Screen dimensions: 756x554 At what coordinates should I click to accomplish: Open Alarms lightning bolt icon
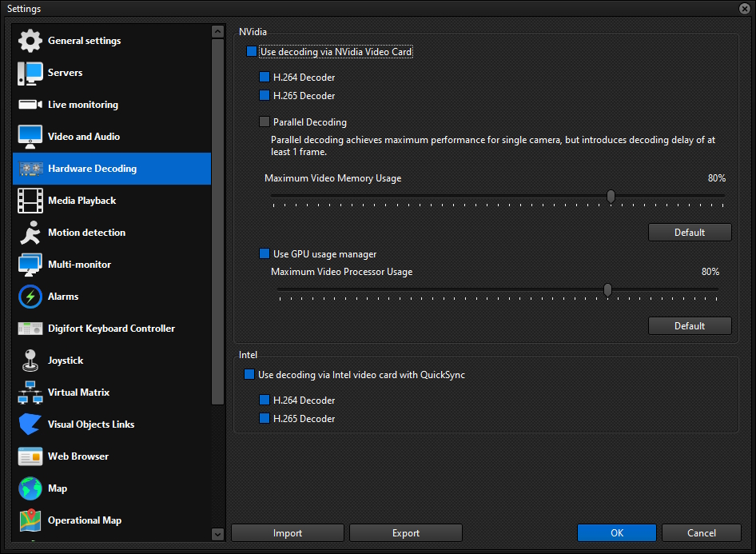pos(30,297)
